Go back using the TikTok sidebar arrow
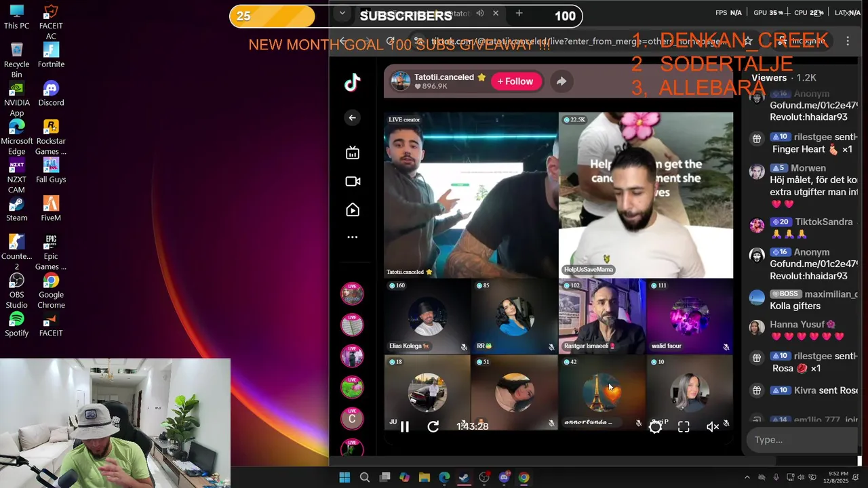This screenshot has height=488, width=868. click(352, 118)
